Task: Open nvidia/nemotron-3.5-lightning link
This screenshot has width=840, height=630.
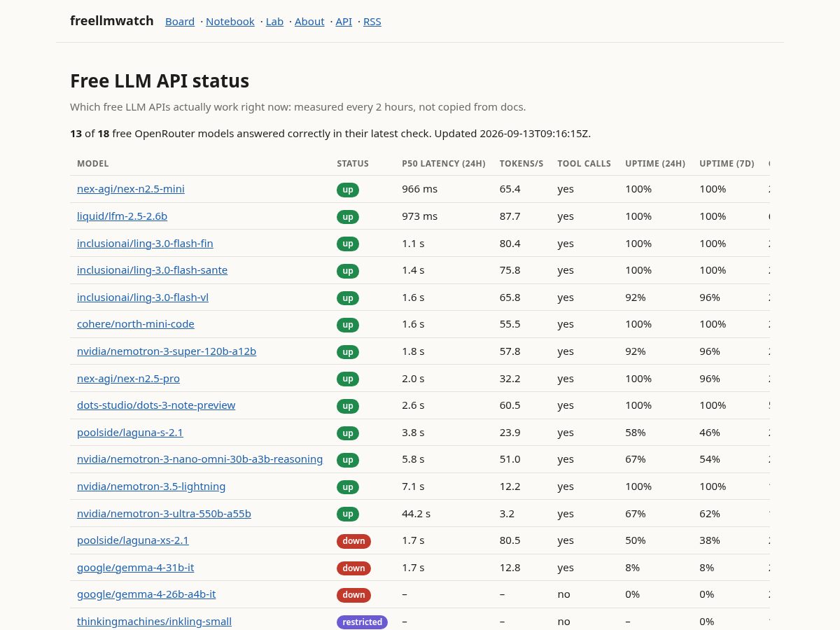Action: pos(151,486)
